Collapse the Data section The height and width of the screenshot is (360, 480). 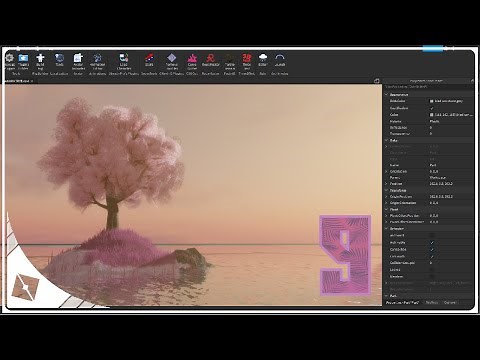(x=386, y=140)
